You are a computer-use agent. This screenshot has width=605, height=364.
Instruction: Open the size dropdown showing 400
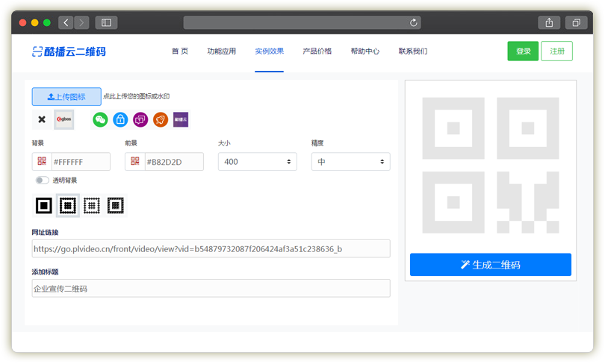[258, 162]
